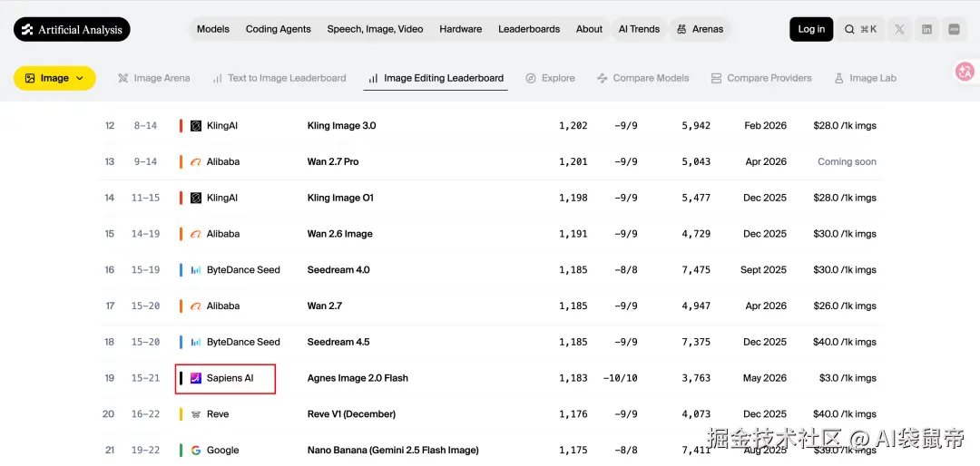This screenshot has height=466, width=980.
Task: Select the Image Editing Leaderboard tab
Action: pos(436,78)
